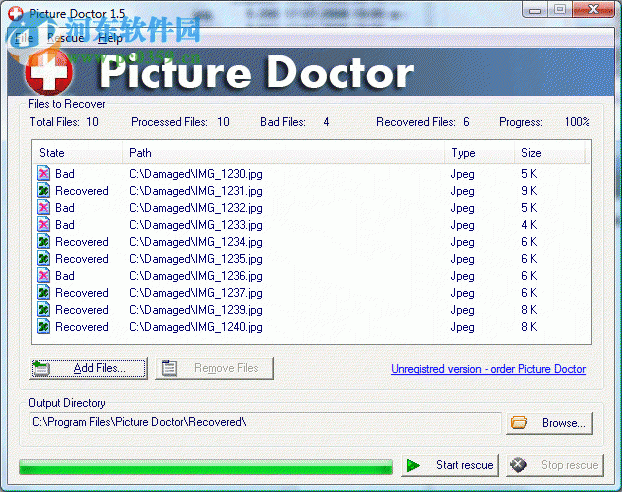This screenshot has height=492, width=622.
Task: Select the path C:\Damaged\IMG_1236.jpg
Action: tap(196, 276)
